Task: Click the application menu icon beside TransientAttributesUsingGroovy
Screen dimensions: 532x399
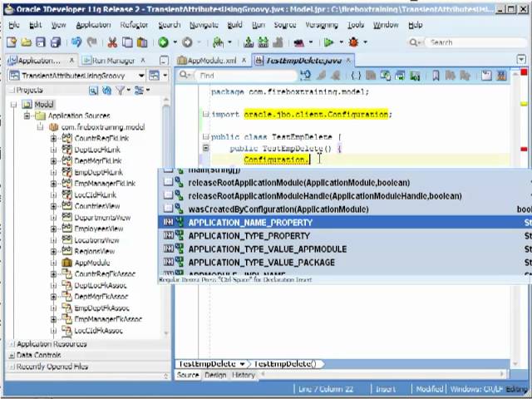Action: tap(155, 76)
